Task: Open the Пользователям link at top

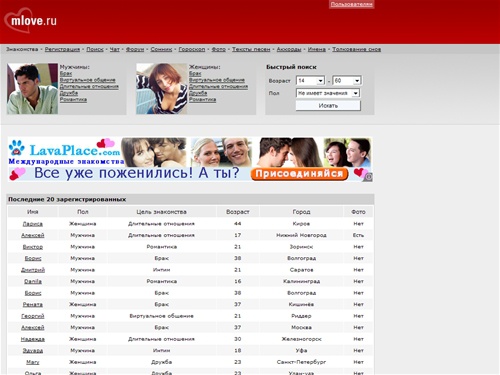Action: (x=351, y=4)
